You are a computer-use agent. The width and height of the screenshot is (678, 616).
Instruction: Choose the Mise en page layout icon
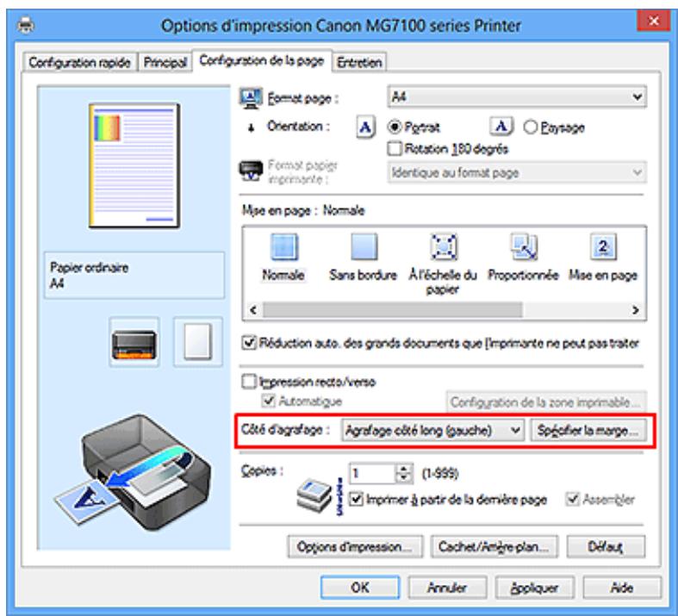click(603, 247)
